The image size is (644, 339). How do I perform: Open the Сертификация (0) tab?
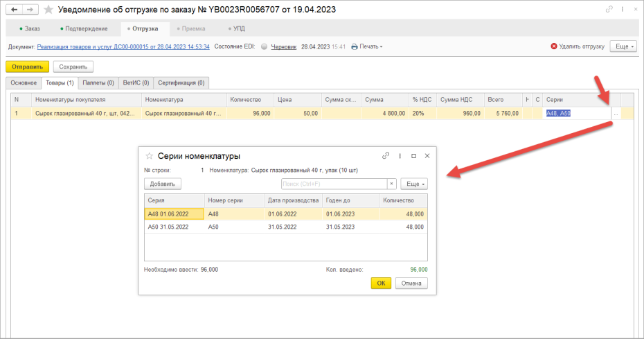pyautogui.click(x=181, y=82)
